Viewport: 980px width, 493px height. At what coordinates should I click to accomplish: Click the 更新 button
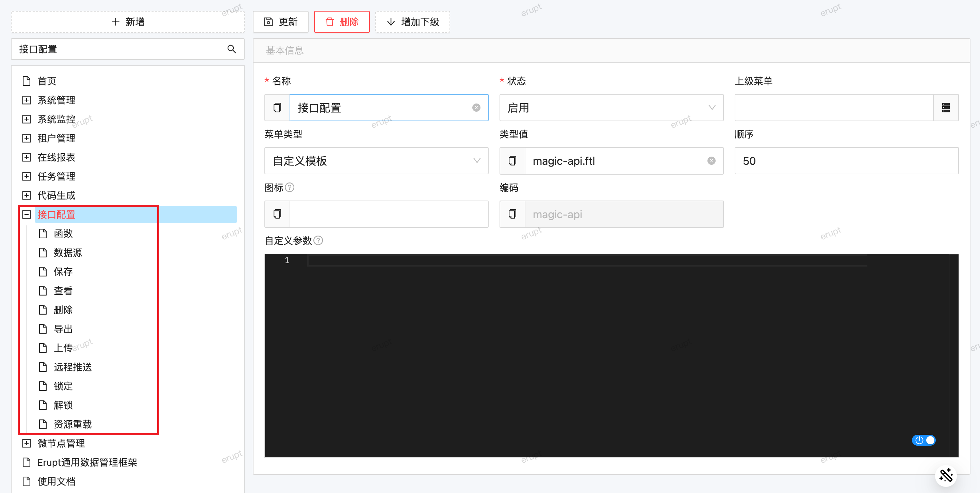pos(281,22)
